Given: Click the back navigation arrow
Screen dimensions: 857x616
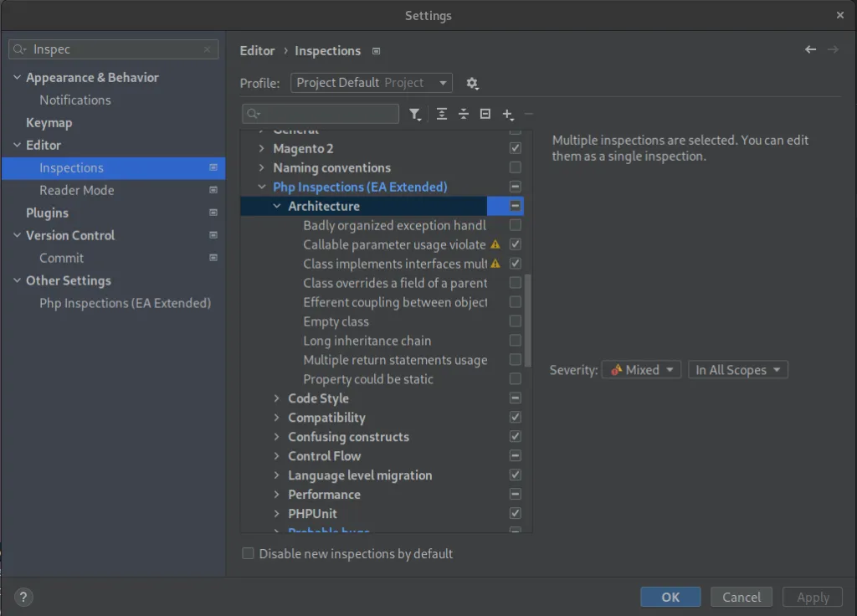Looking at the screenshot, I should (x=810, y=49).
